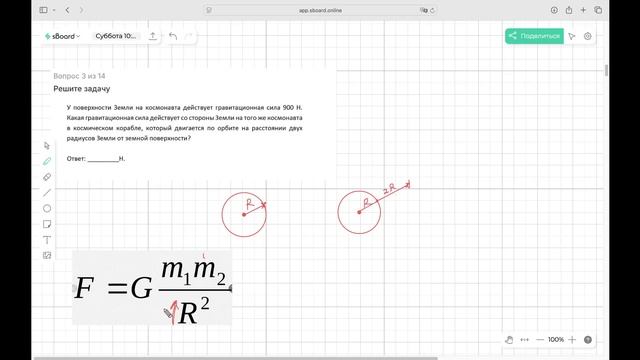The height and width of the screenshot is (360, 640).
Task: Reload the page
Action: (x=432, y=10)
